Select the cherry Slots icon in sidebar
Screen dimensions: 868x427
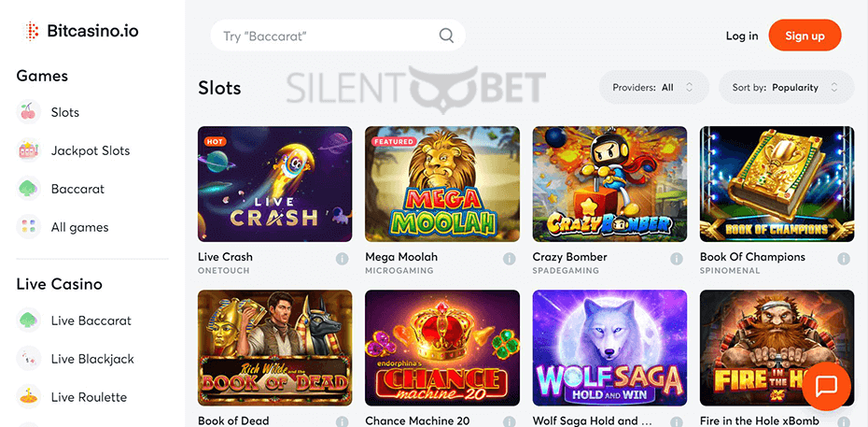point(28,112)
